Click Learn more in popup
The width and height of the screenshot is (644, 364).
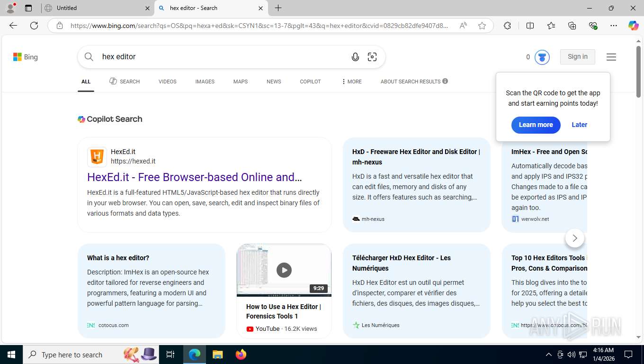click(x=536, y=125)
